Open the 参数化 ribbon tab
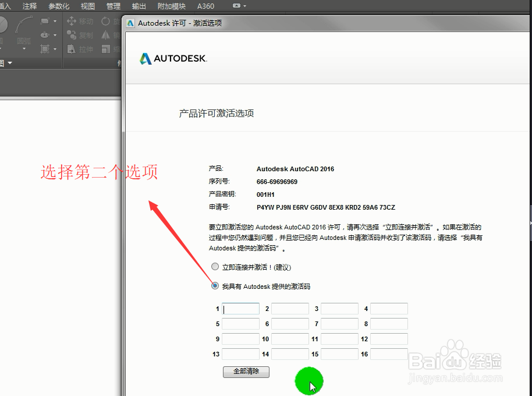Viewport: 532px width, 396px height. tap(59, 6)
